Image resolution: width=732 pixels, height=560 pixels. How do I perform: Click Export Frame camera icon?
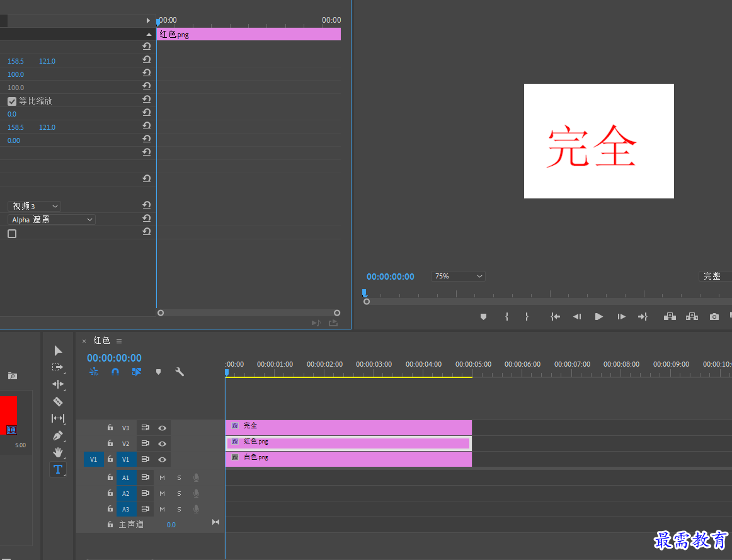click(714, 317)
